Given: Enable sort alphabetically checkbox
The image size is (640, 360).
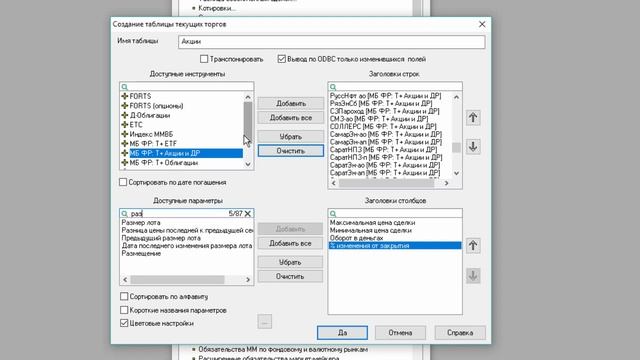Looking at the screenshot, I should pyautogui.click(x=124, y=296).
